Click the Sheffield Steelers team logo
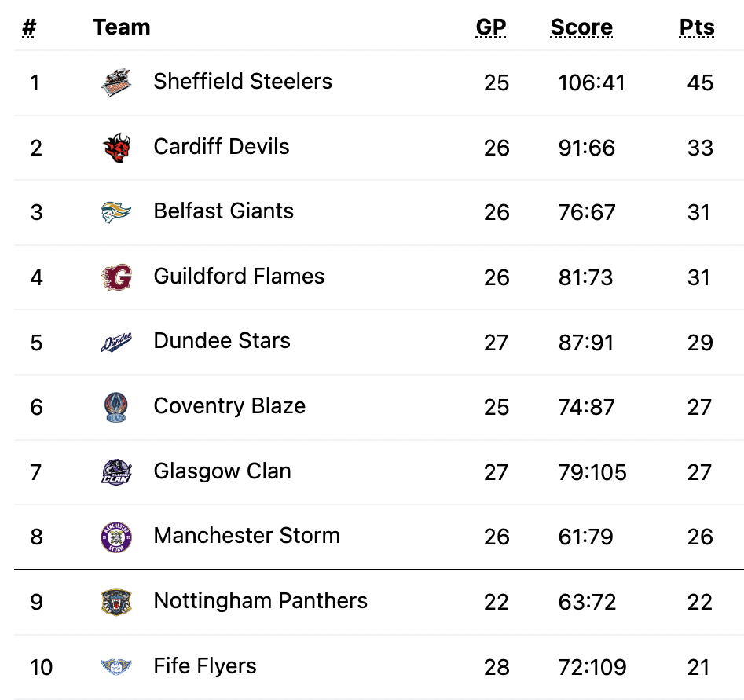 click(x=116, y=82)
